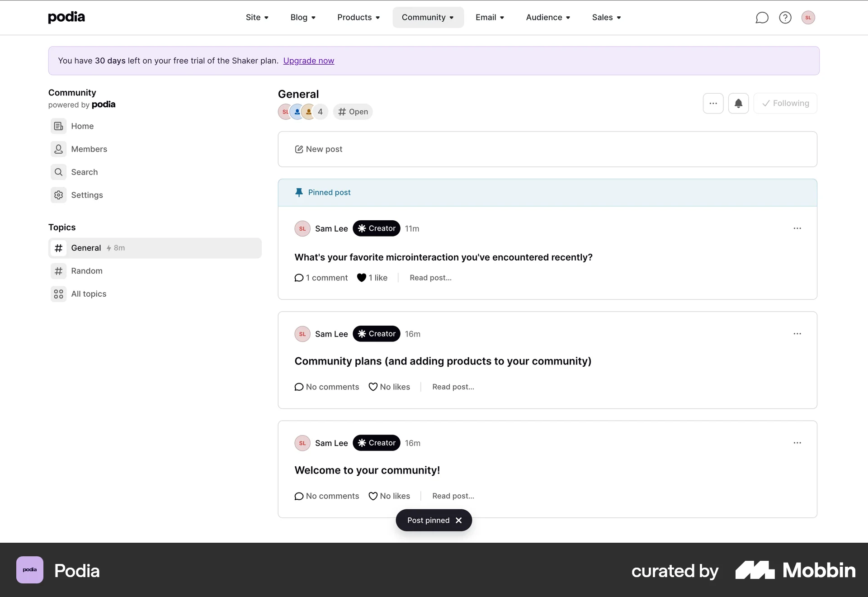Expand the Products dropdown
Screen dimensions: 868x597
tap(358, 17)
